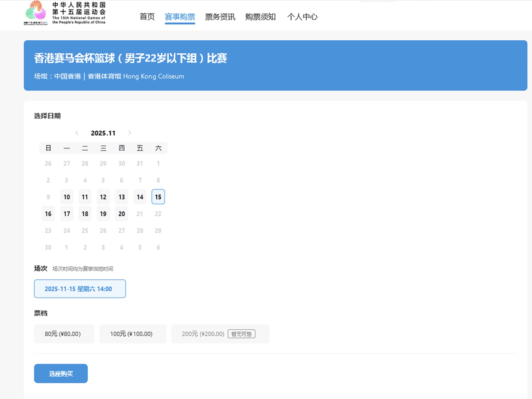Click disabled date 21 in calendar
532x399 pixels.
point(140,214)
